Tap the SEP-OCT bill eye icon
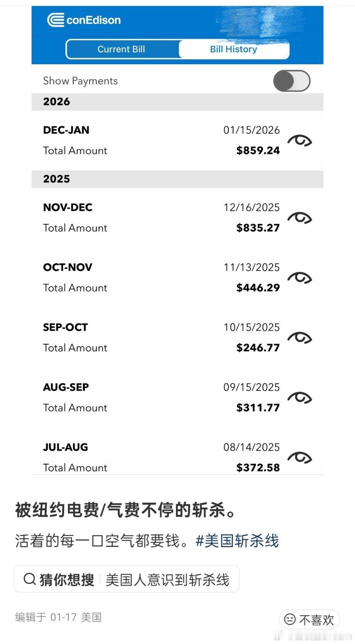This screenshot has height=644, width=355. click(x=300, y=338)
